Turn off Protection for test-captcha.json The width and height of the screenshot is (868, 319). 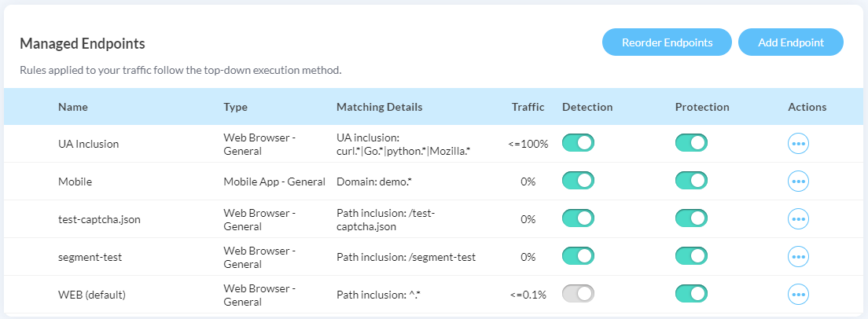[691, 218]
